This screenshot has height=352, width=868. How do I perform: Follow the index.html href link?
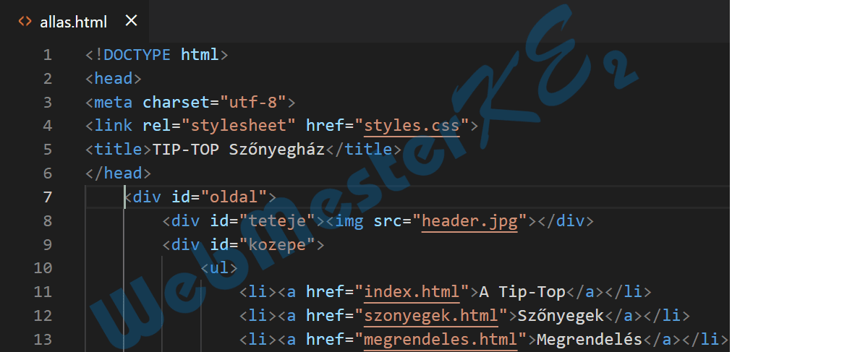click(412, 292)
